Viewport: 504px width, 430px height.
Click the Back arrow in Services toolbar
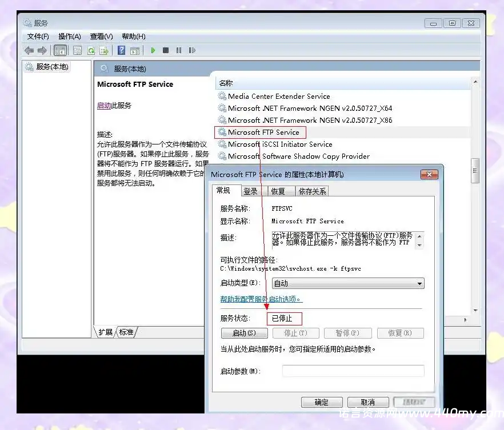tap(29, 50)
